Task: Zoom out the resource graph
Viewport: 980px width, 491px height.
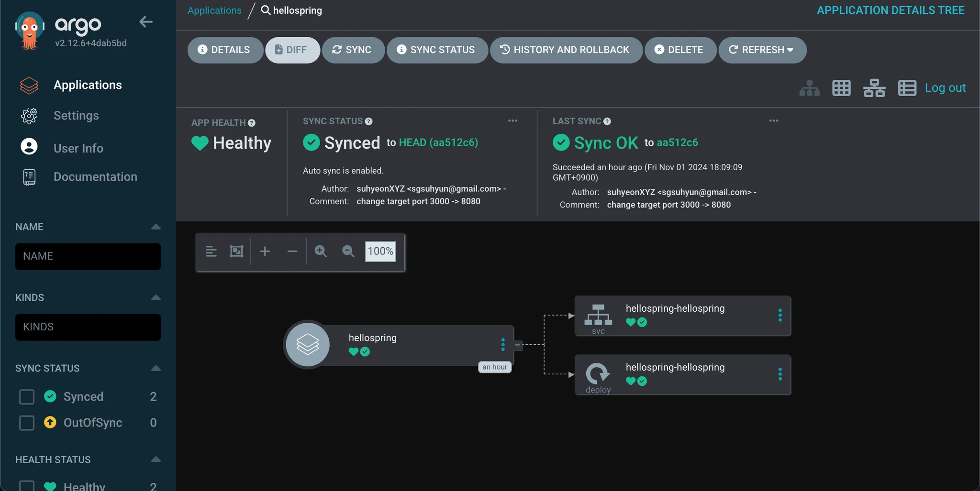Action: pos(348,251)
